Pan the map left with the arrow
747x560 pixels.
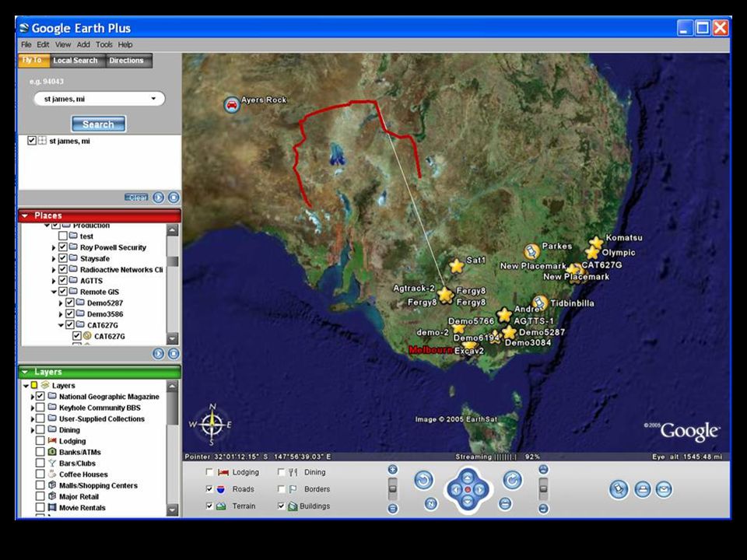pos(455,489)
